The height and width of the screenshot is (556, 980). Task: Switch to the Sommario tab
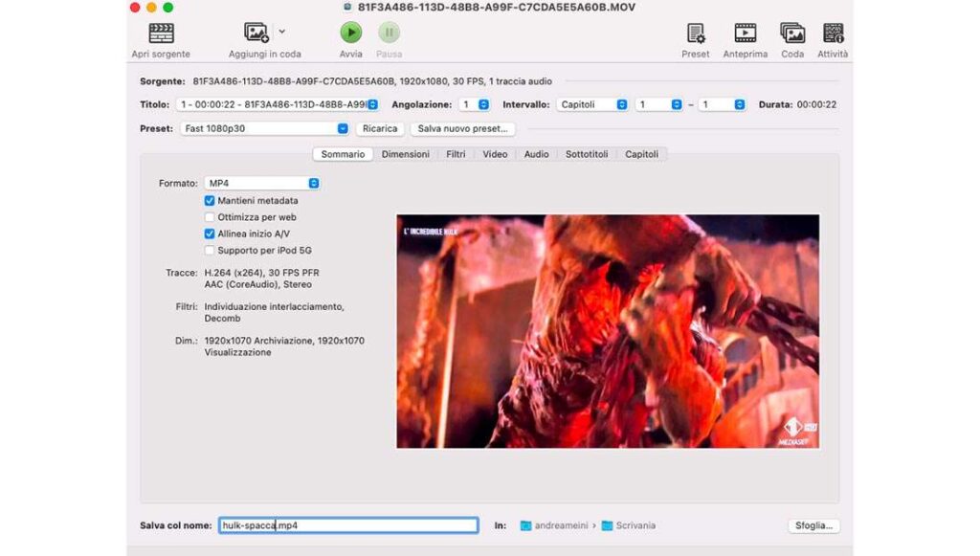click(343, 154)
